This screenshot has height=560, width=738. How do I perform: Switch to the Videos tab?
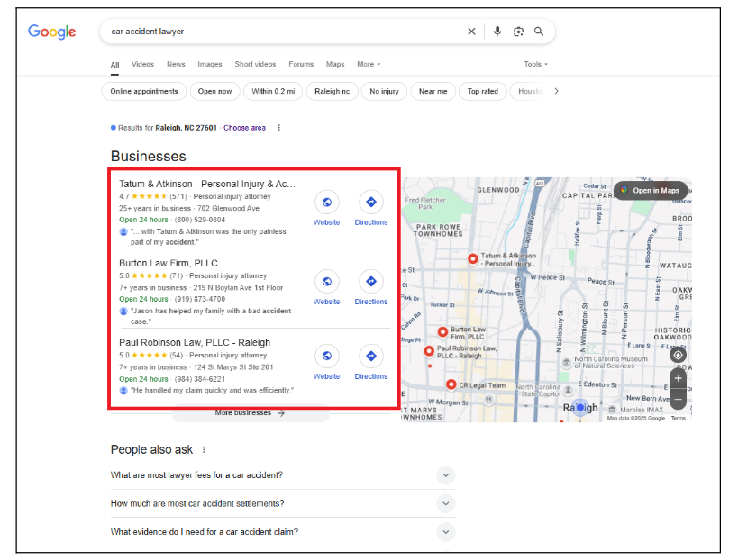(142, 65)
